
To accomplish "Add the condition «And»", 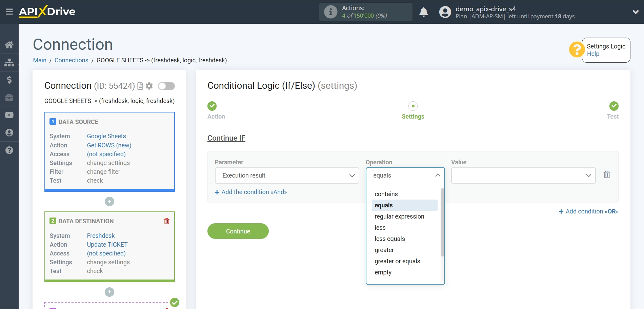I will pos(251,192).
